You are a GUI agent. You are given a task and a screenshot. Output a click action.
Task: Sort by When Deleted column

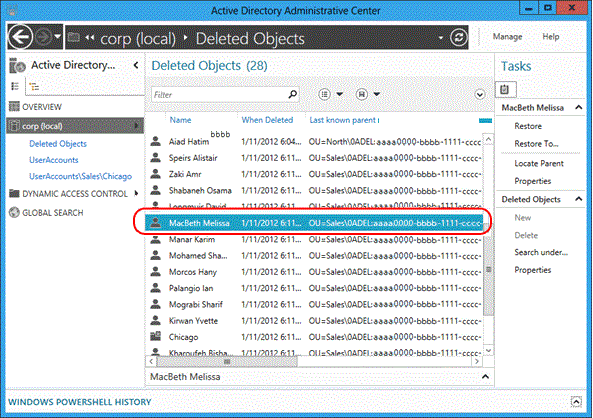point(267,120)
